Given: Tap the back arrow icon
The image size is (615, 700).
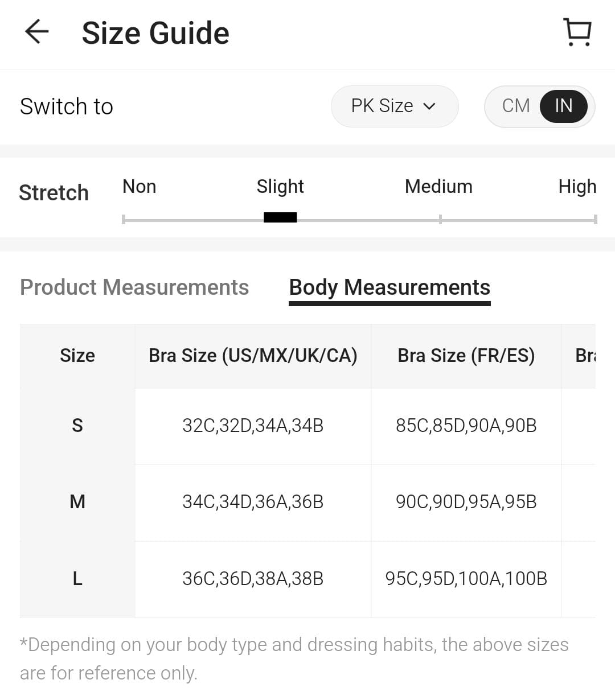Looking at the screenshot, I should (x=37, y=32).
